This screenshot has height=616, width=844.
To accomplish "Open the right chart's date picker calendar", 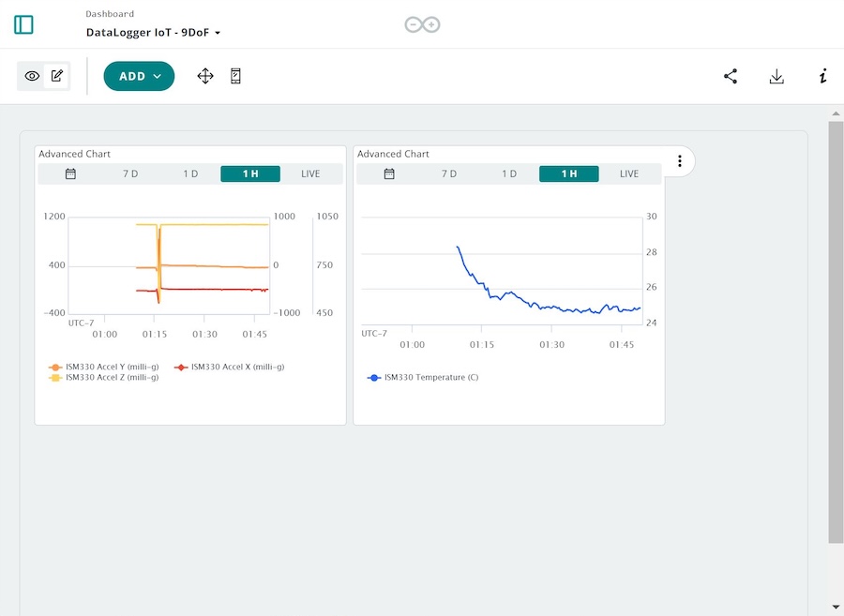I will 388,173.
